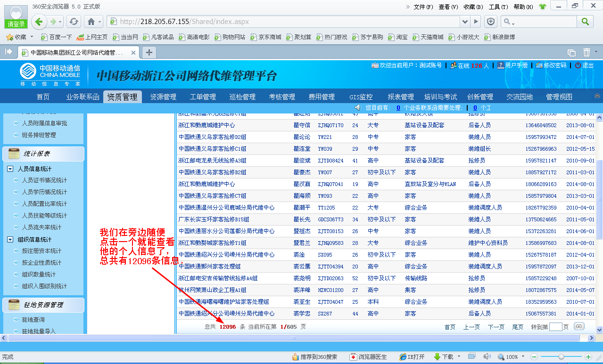Collapse the 人员信息统计 tree group
This screenshot has height=364, width=603.
[10, 169]
